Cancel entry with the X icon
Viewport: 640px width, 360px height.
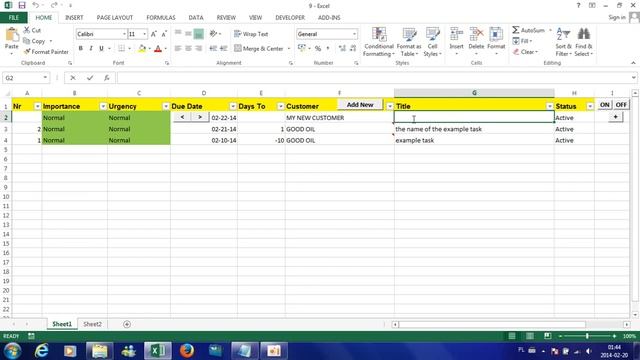73,78
